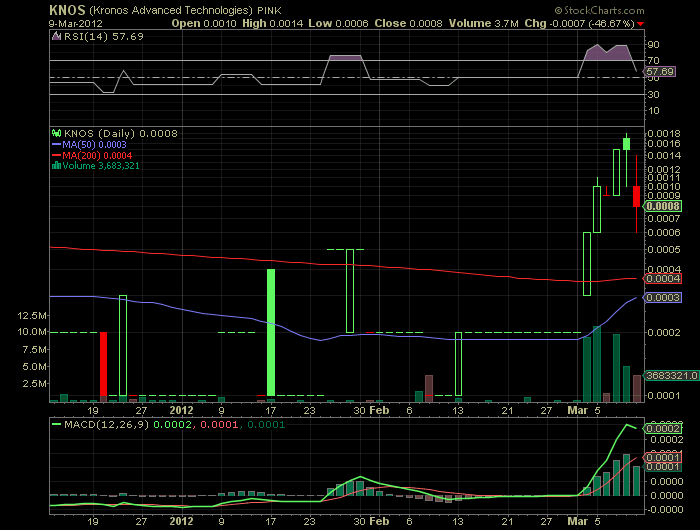Click the blue 0.0003 MA(50) price tag
This screenshot has height=530, width=700.
tap(662, 297)
